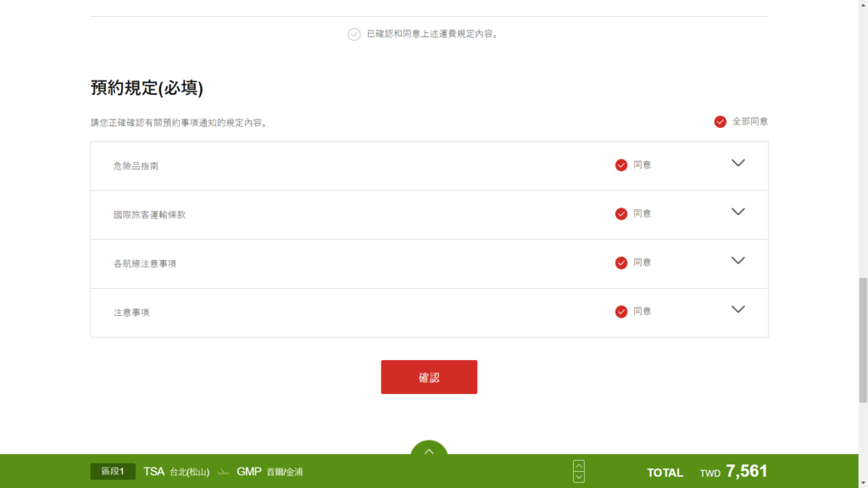The width and height of the screenshot is (868, 488).
Task: Click the 危險品指南 row title
Action: click(136, 166)
